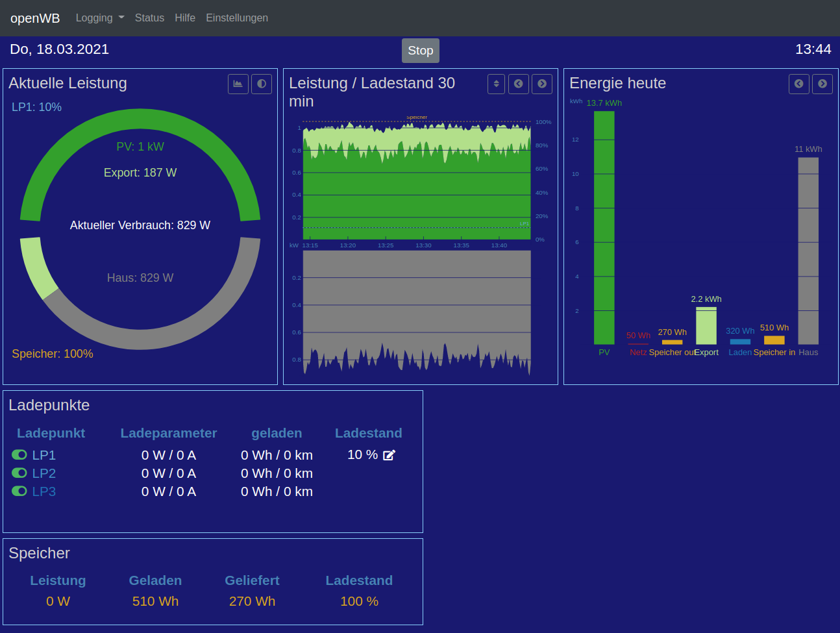Go forward in Leistung / Ladestand graph

[542, 84]
